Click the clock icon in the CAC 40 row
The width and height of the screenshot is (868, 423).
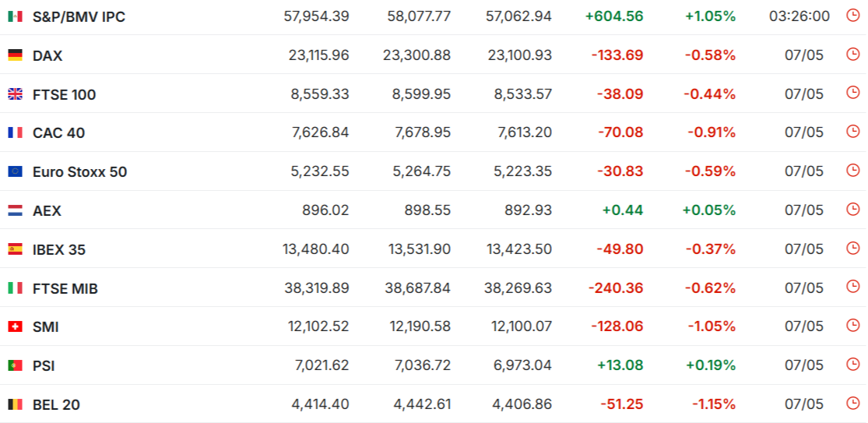click(853, 132)
